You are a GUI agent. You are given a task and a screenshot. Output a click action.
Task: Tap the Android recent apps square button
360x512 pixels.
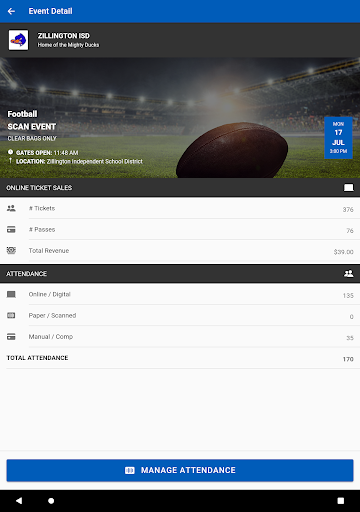tap(341, 501)
